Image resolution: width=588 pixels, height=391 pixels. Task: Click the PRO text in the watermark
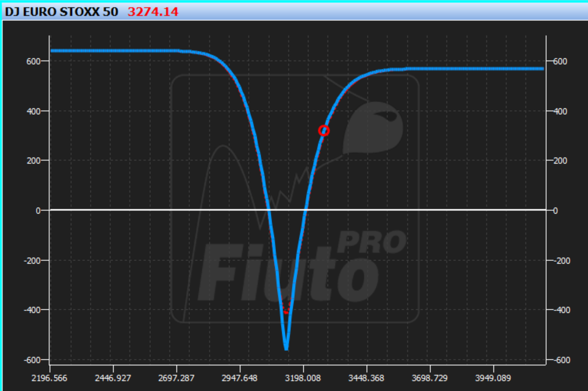click(x=372, y=242)
